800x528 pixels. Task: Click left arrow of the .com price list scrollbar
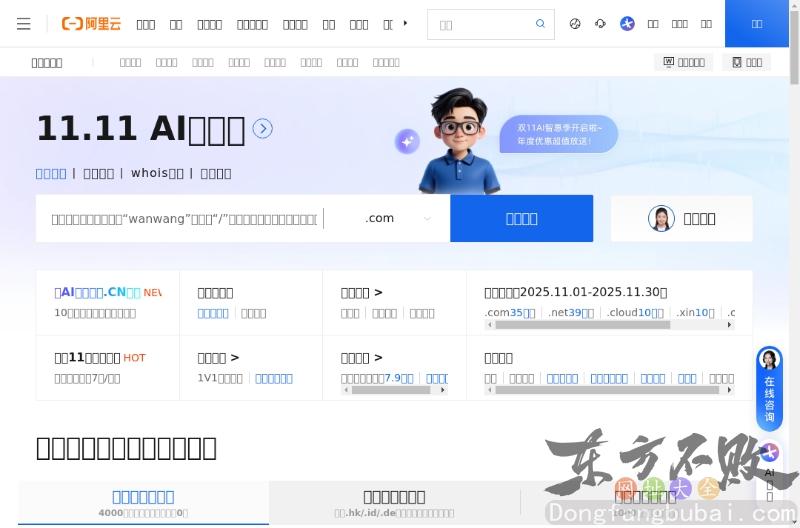tap(490, 325)
